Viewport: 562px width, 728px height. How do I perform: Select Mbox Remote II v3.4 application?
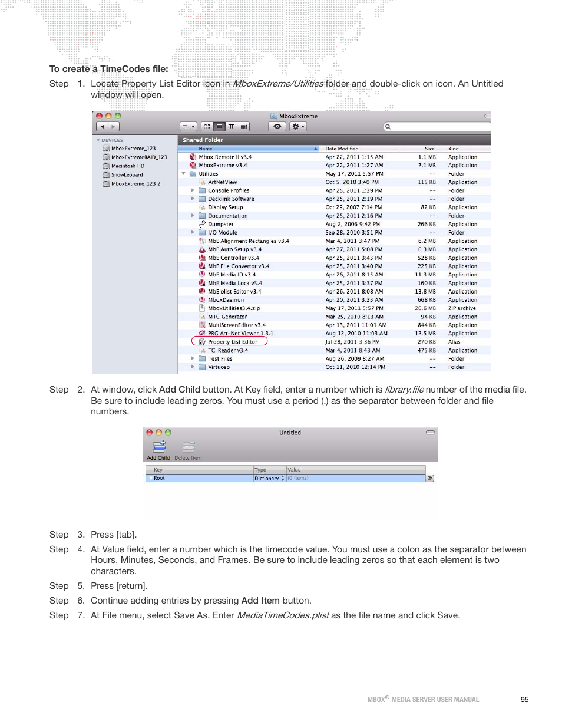tap(224, 157)
